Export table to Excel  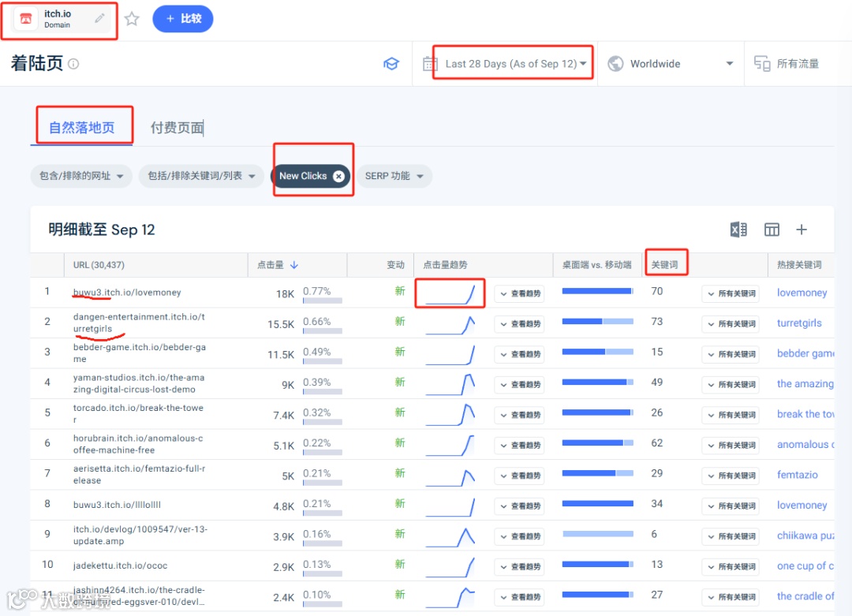[738, 230]
